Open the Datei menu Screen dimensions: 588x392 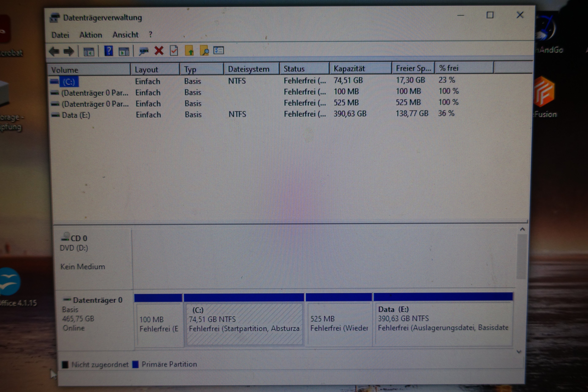pyautogui.click(x=60, y=35)
